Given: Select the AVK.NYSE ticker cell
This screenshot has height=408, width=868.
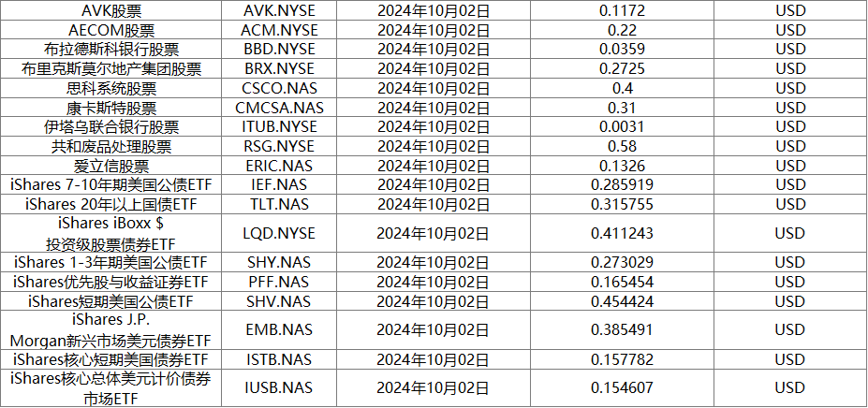Looking at the screenshot, I should (x=279, y=10).
